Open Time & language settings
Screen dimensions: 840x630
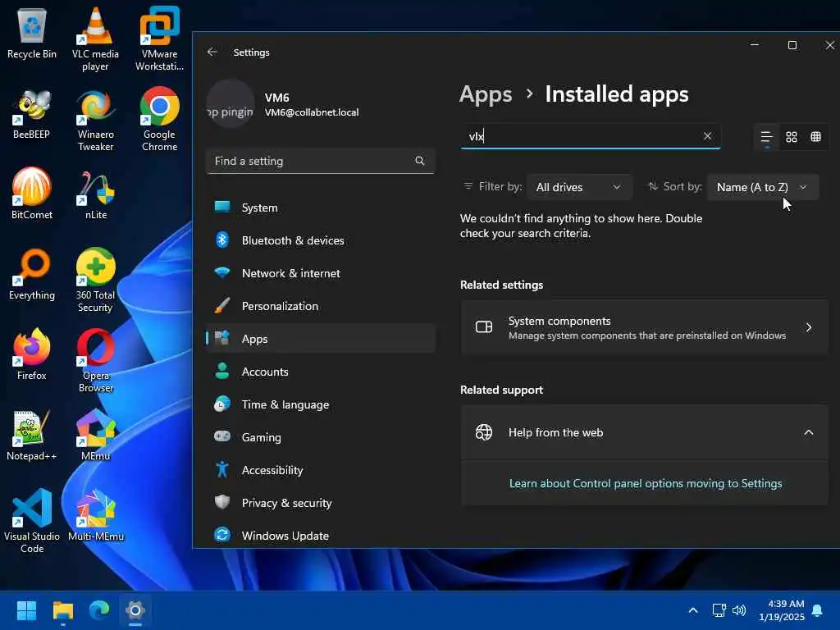click(x=321, y=404)
